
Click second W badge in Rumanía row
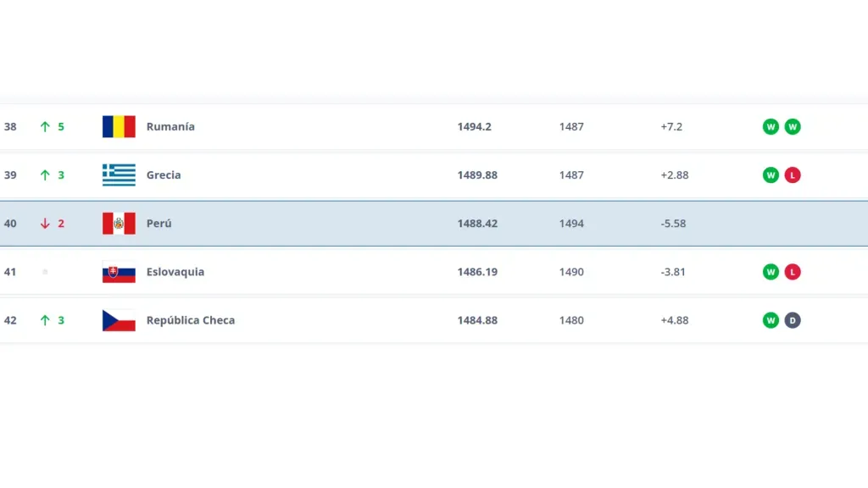point(793,127)
